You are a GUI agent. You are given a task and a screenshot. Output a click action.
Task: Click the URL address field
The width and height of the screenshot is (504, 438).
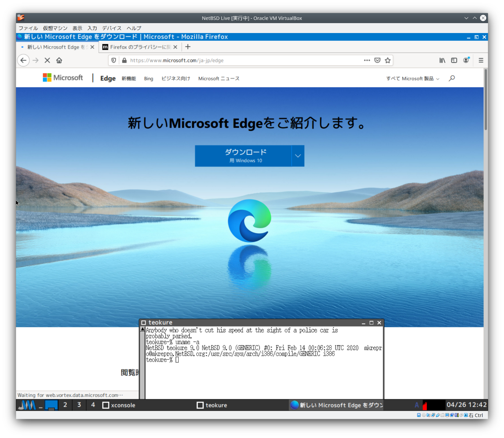click(x=242, y=61)
